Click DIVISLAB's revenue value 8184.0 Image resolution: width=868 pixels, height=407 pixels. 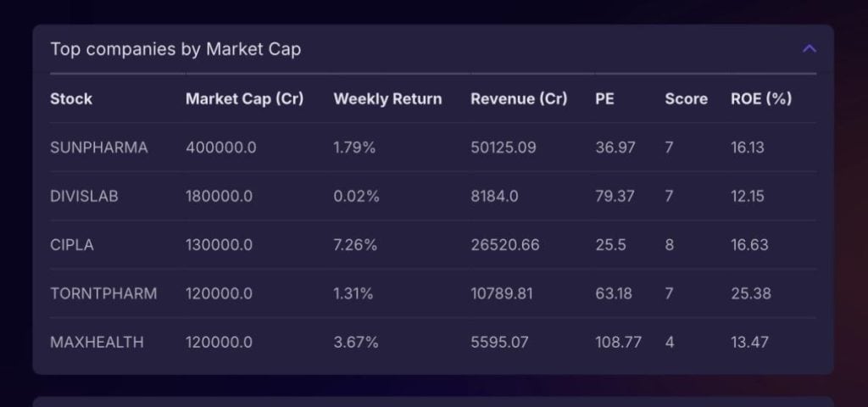tap(494, 197)
